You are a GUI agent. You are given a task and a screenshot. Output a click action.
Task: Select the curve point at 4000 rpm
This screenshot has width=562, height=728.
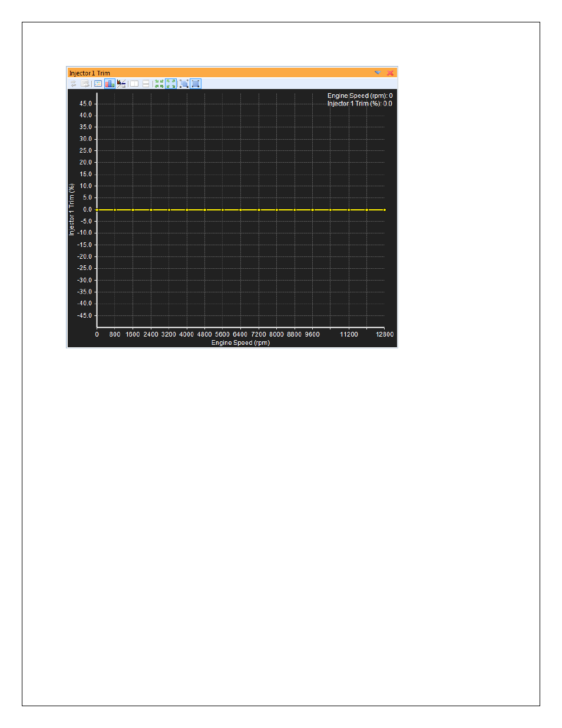[187, 210]
